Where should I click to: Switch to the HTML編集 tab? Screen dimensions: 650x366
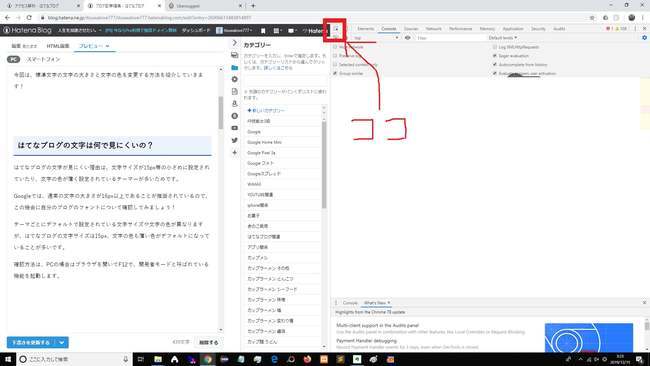coord(58,46)
